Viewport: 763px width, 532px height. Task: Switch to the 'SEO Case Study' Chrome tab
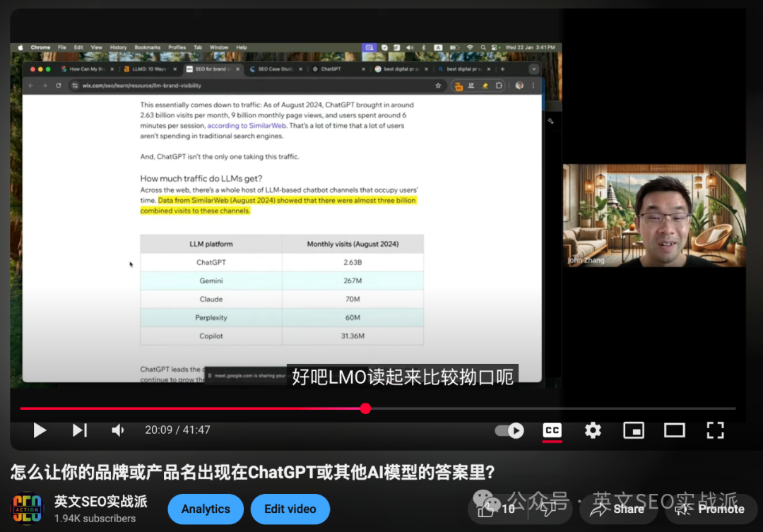pyautogui.click(x=275, y=69)
